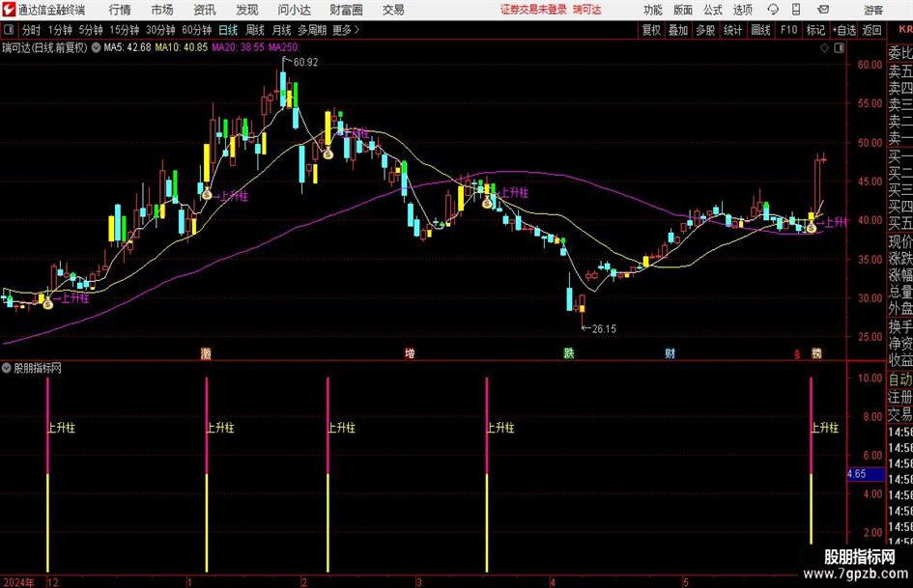Select the 月线 monthly period

click(282, 30)
